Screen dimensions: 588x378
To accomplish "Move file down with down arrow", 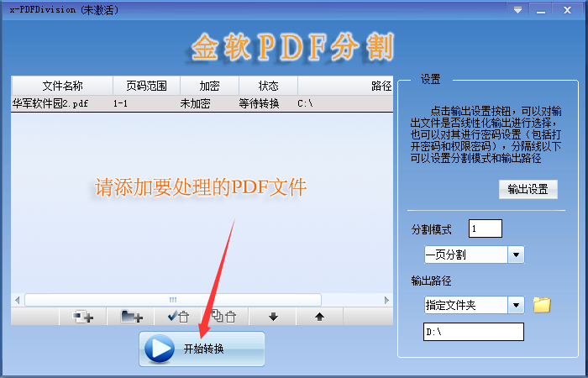I will click(273, 317).
